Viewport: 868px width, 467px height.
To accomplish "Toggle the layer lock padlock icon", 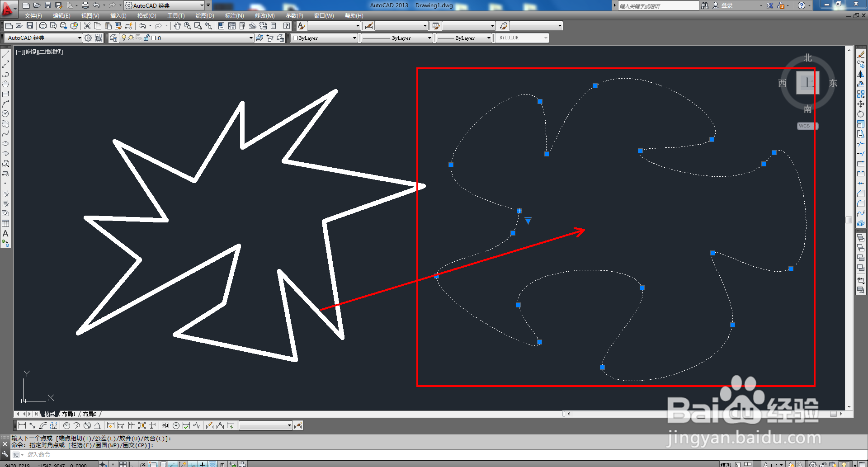I will 146,38.
